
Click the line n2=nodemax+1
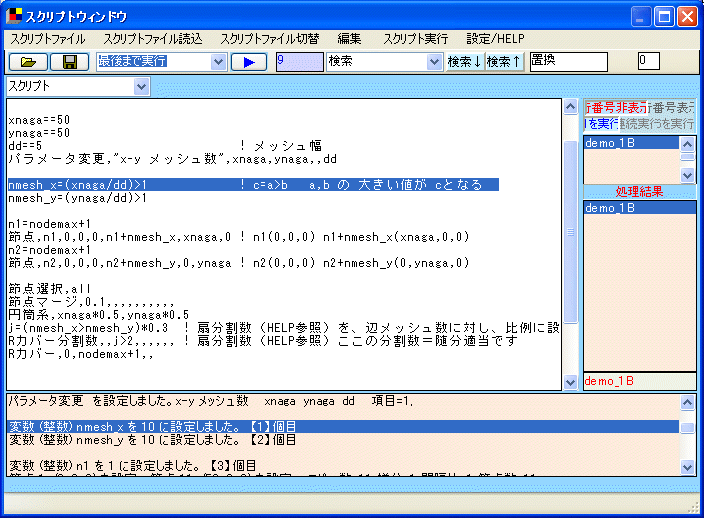tap(49, 250)
